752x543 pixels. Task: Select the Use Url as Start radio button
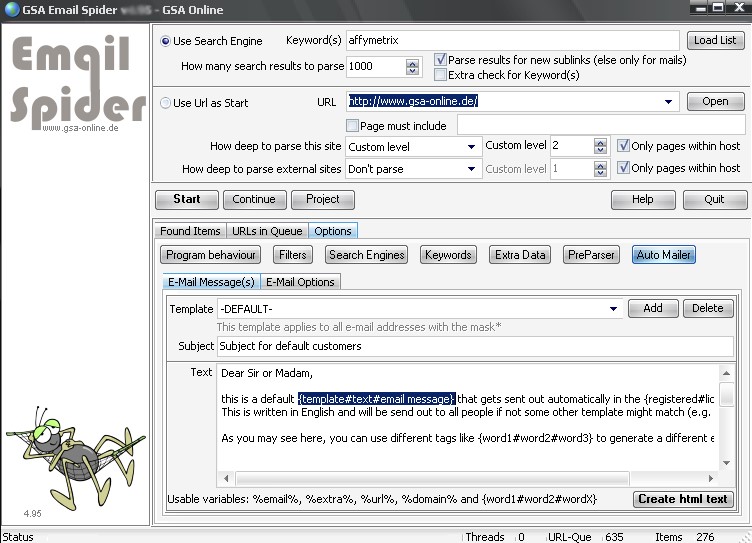pos(165,103)
